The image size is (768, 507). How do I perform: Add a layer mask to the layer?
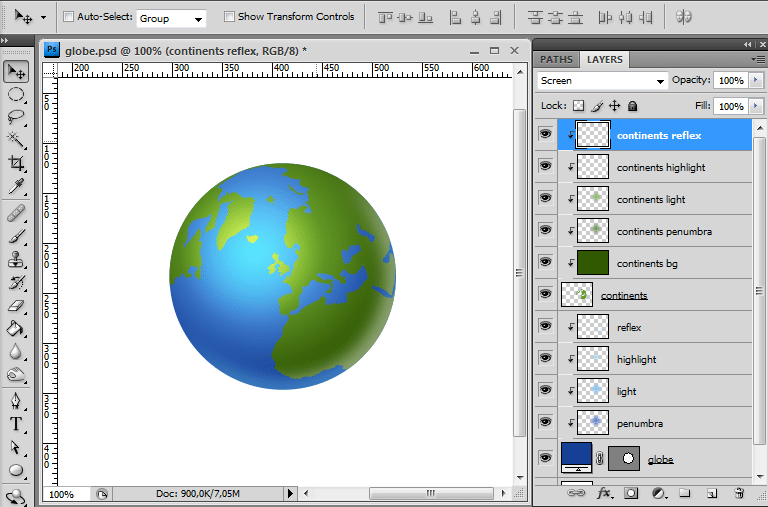click(x=631, y=493)
